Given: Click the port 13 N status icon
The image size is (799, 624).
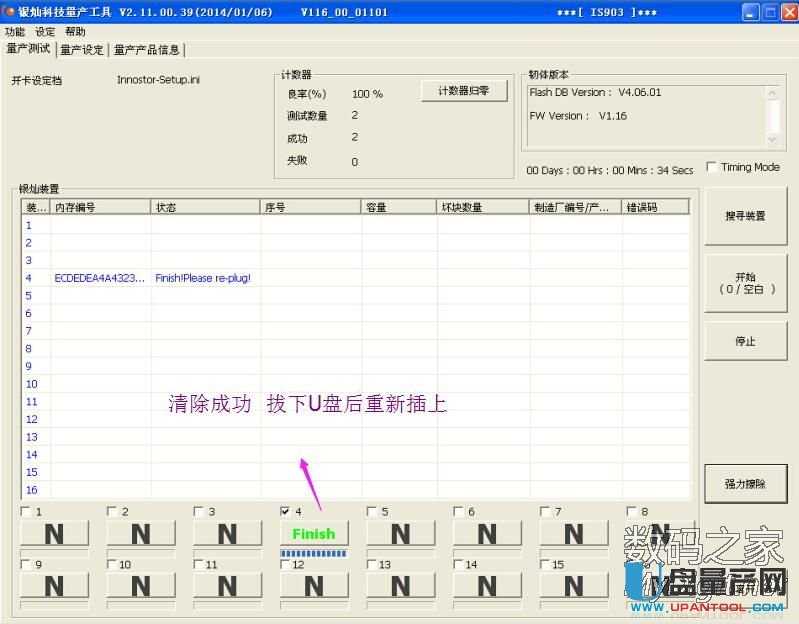Looking at the screenshot, I should (400, 585).
